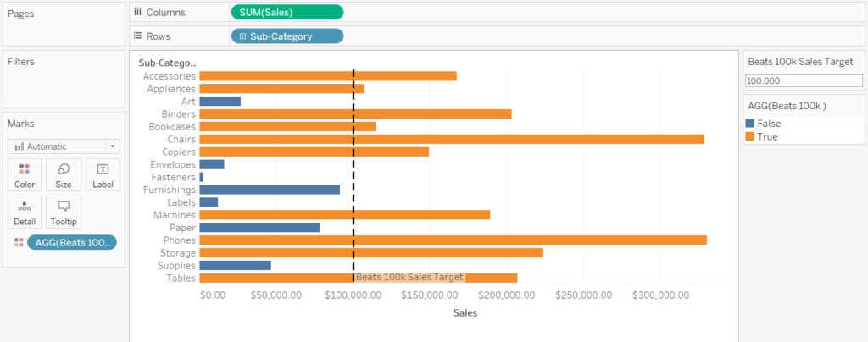Click the Columns shelf icon
This screenshot has width=868, height=342.
click(138, 12)
